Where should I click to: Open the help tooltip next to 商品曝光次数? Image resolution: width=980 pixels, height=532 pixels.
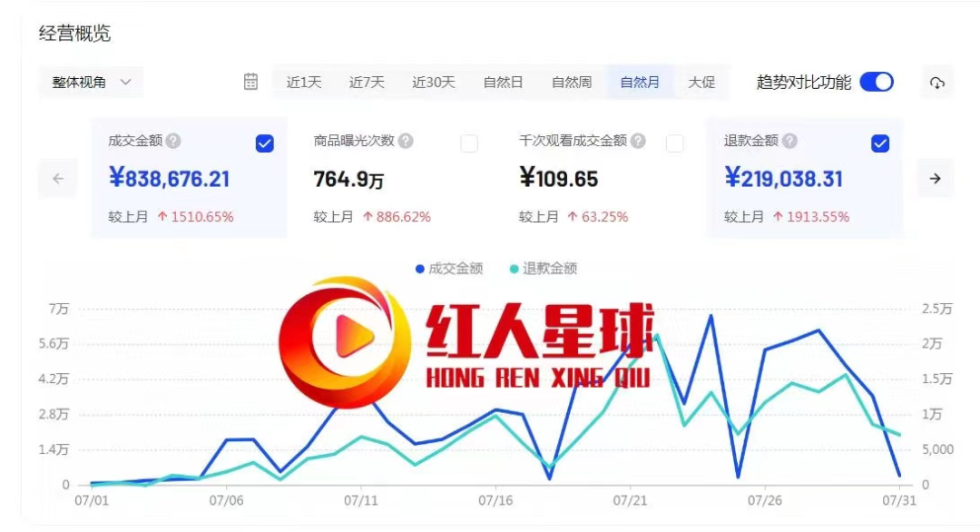point(407,143)
